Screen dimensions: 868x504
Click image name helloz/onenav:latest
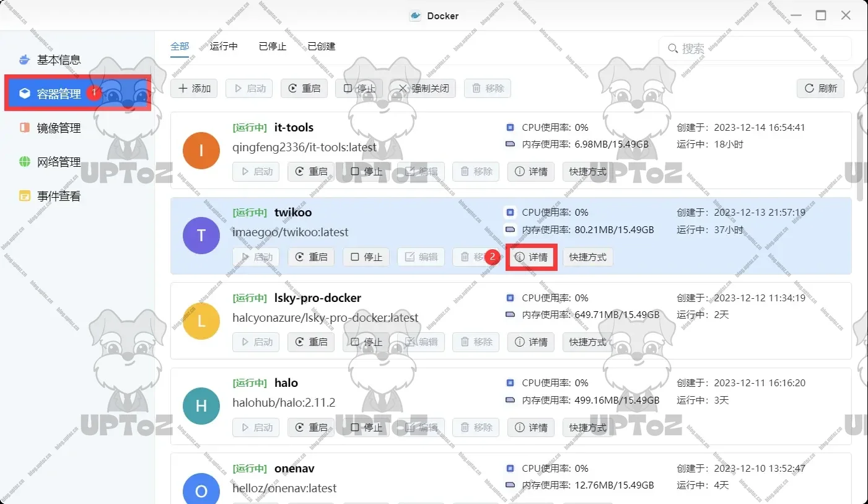[284, 489]
